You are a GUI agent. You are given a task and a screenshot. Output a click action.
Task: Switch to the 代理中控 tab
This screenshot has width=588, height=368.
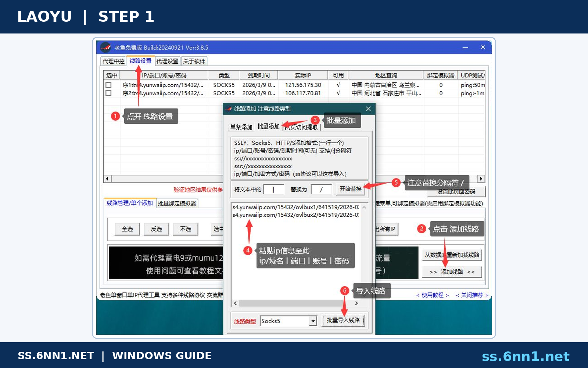point(114,61)
